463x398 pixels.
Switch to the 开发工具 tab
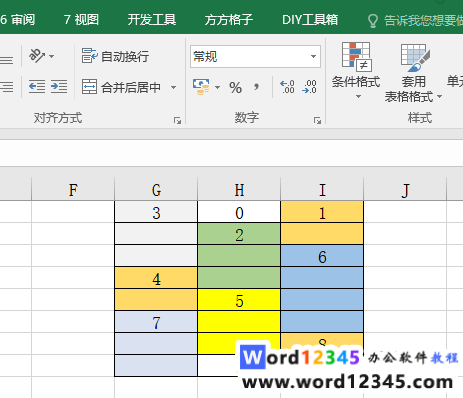coord(152,20)
